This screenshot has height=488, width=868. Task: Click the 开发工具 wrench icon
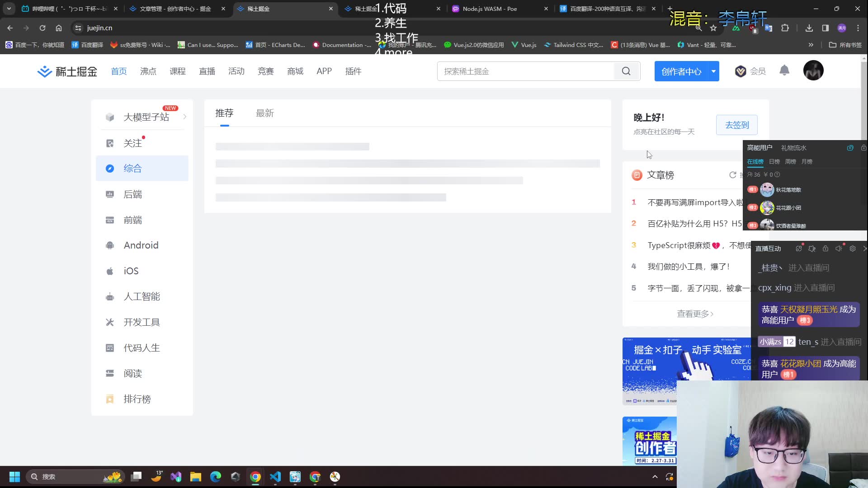point(110,322)
